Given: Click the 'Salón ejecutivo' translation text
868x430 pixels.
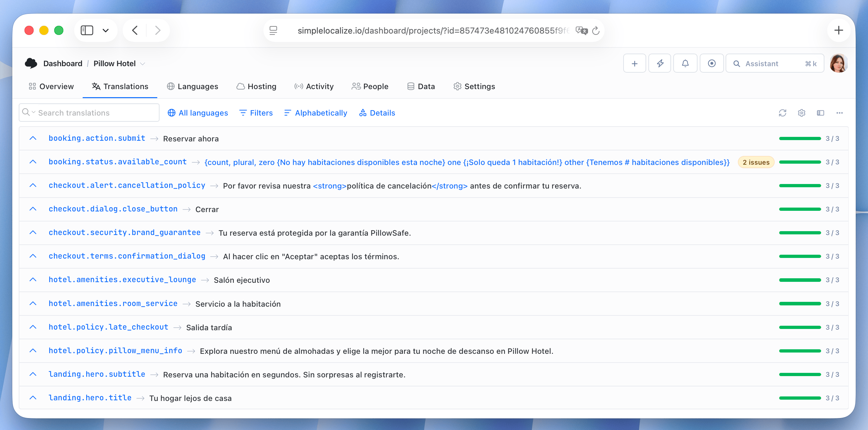Looking at the screenshot, I should pyautogui.click(x=242, y=280).
